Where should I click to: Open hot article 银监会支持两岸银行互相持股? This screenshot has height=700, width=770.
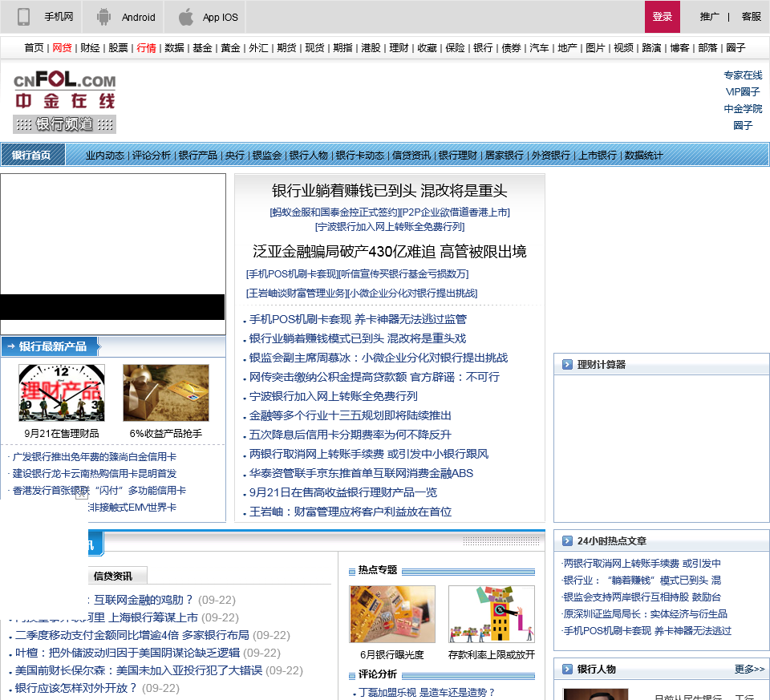[642, 597]
